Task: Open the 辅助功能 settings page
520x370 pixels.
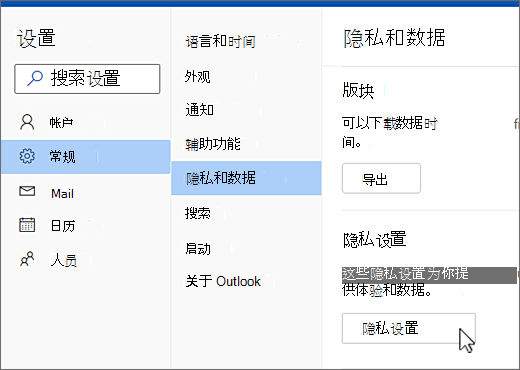Action: point(246,144)
